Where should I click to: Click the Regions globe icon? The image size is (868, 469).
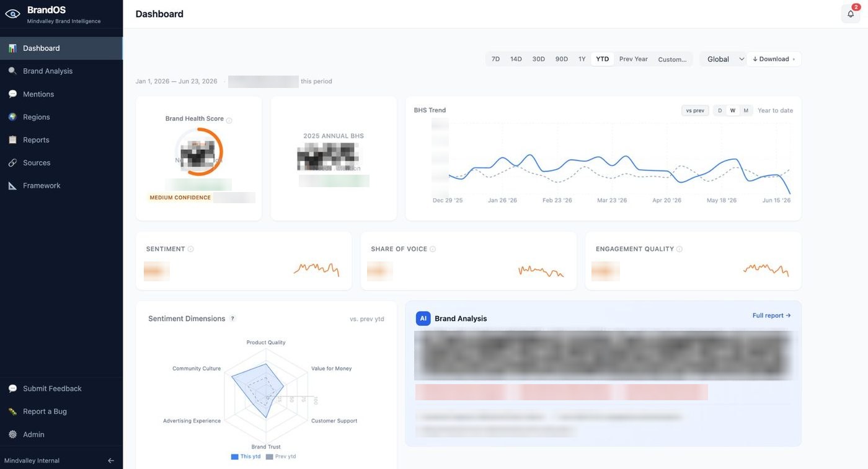(12, 117)
